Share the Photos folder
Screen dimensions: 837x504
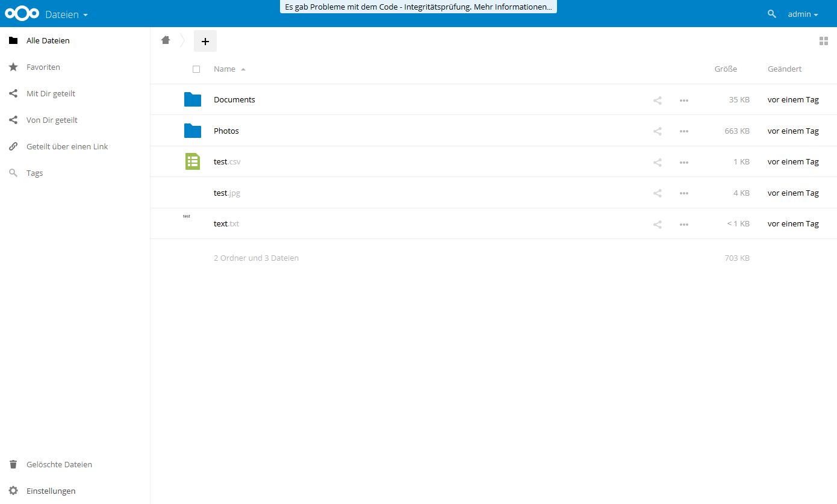click(x=657, y=131)
